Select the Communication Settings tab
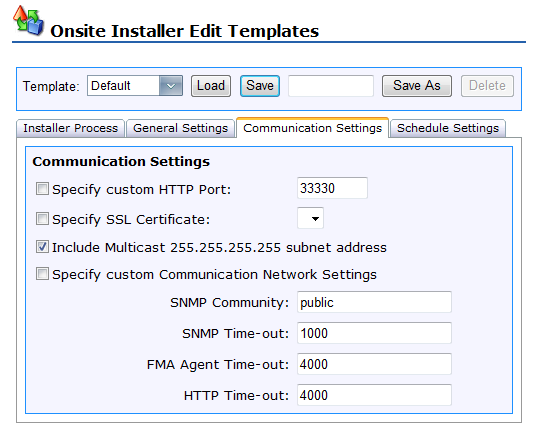The height and width of the screenshot is (436, 547). 313,128
